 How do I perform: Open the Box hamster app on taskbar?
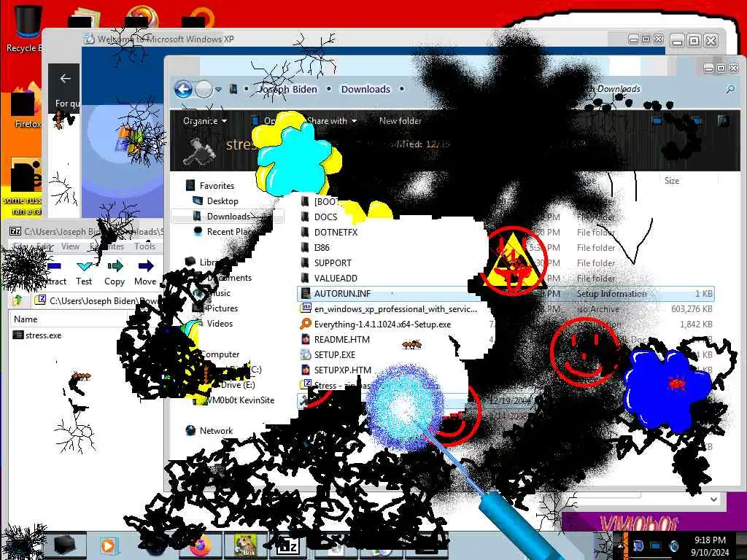(245, 545)
